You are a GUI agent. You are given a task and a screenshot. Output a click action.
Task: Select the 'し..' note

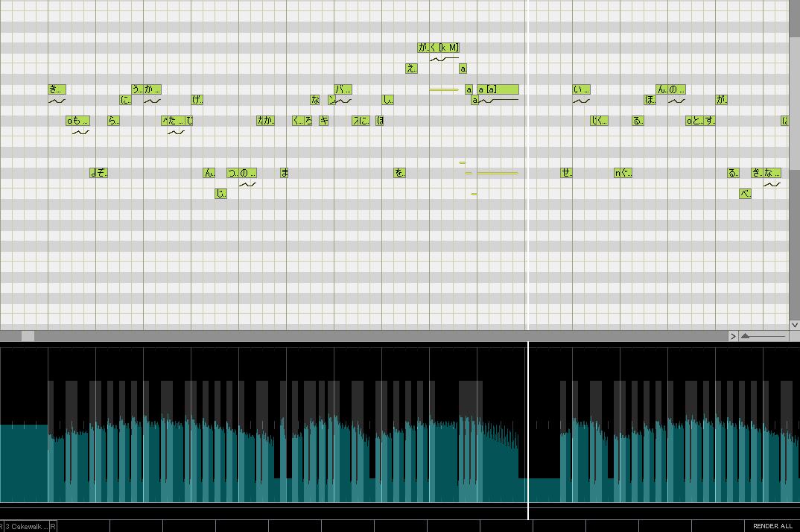click(x=388, y=100)
